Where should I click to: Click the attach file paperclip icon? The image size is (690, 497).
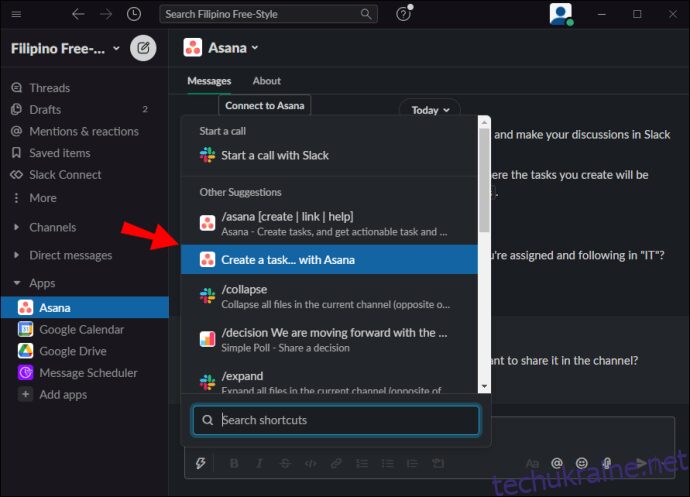click(x=607, y=463)
